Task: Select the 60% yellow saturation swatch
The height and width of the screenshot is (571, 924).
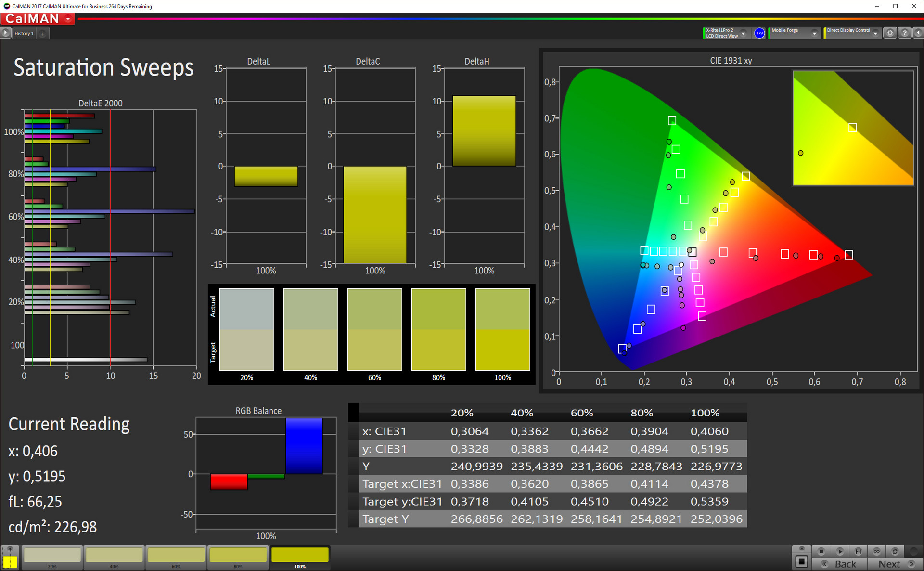Action: pos(176,555)
